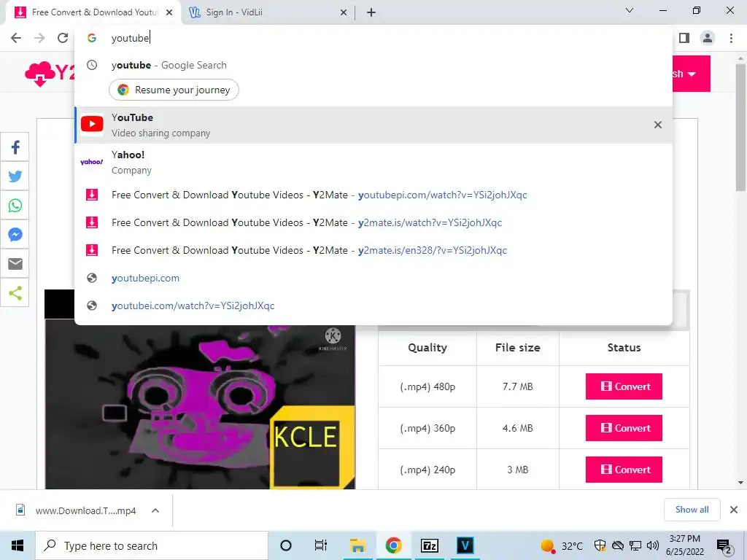Click the Y2Mate cloud logo

coord(50,74)
